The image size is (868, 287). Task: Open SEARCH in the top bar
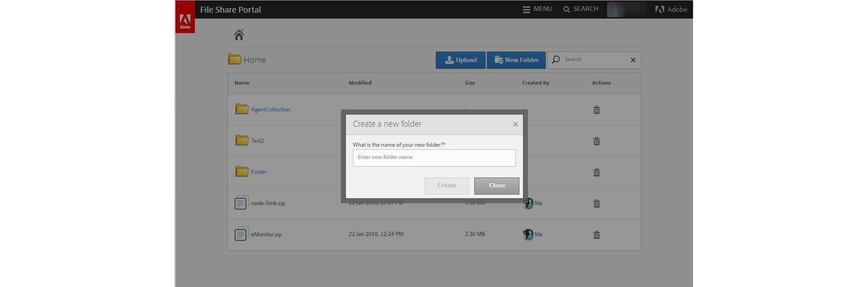point(581,9)
